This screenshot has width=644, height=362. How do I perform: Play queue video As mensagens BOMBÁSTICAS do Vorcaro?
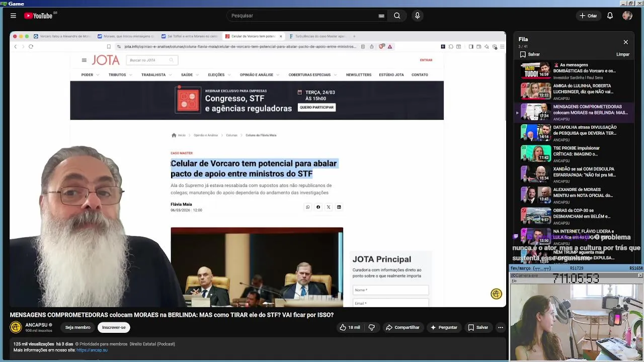[574, 70]
